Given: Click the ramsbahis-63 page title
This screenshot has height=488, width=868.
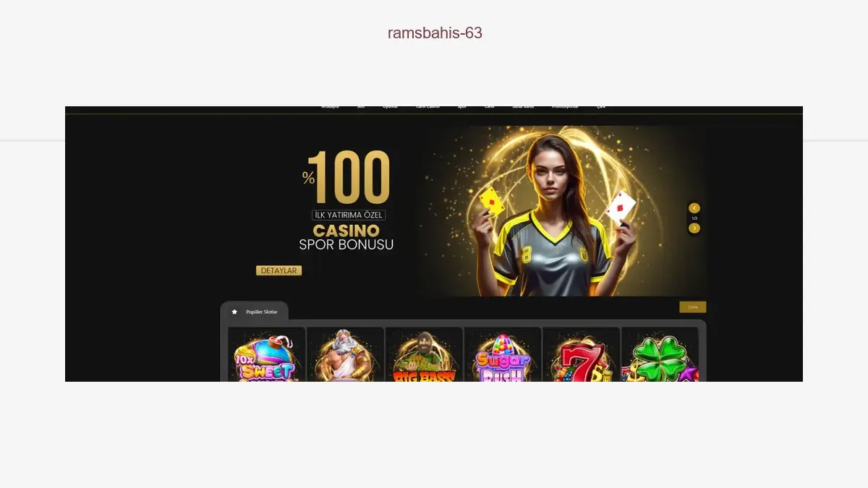Looking at the screenshot, I should (435, 33).
